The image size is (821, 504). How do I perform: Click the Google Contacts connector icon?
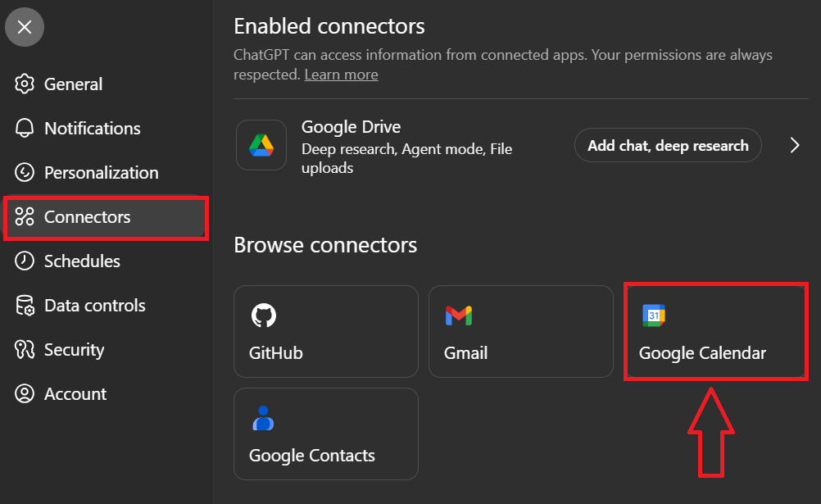click(x=262, y=418)
